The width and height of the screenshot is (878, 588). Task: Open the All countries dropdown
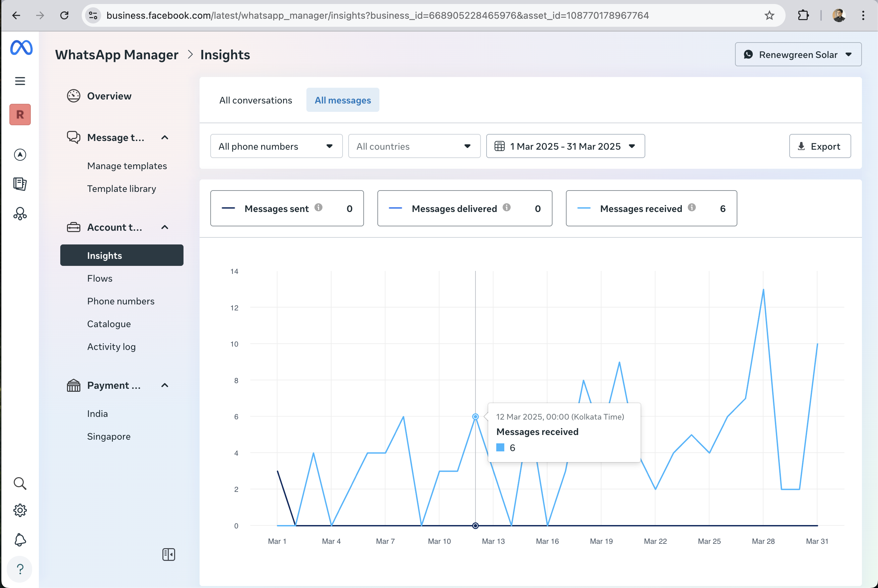tap(414, 146)
